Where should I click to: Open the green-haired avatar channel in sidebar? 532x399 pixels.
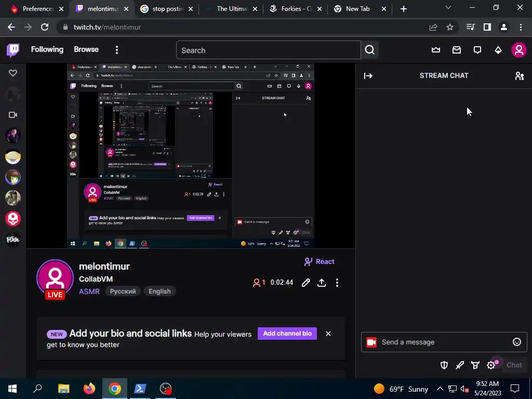pyautogui.click(x=13, y=177)
